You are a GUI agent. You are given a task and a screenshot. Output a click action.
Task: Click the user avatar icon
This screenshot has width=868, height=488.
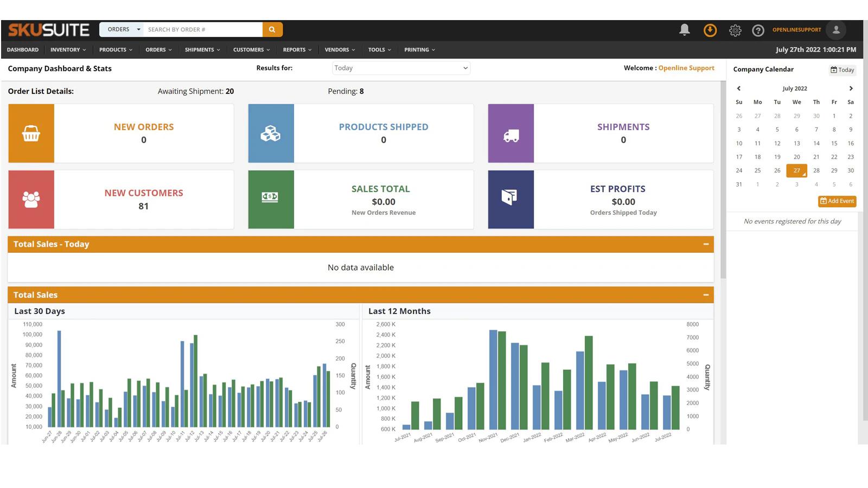click(x=836, y=30)
